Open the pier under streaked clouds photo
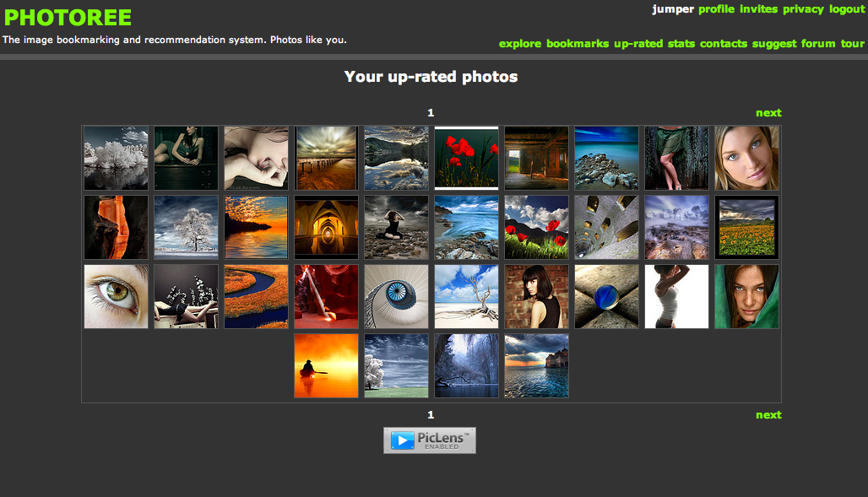The image size is (868, 497). tap(326, 159)
